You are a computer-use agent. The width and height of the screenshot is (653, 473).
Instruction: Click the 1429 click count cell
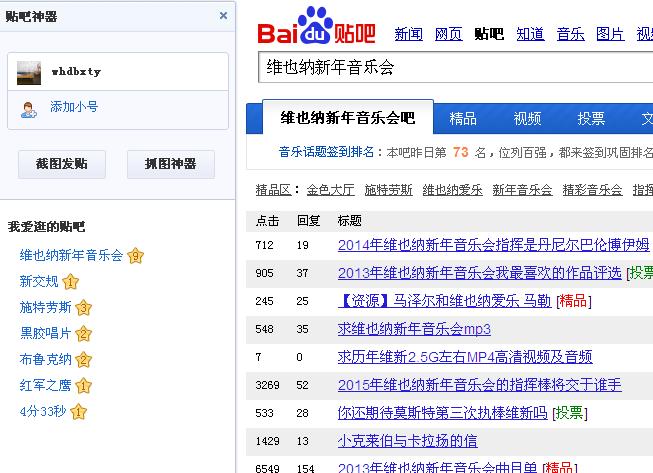(x=267, y=441)
